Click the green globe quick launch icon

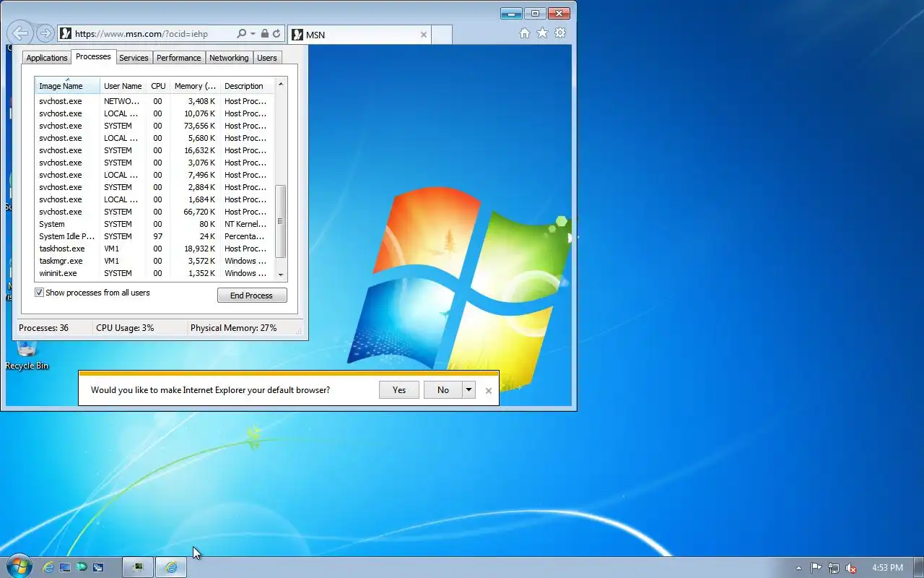(x=82, y=567)
